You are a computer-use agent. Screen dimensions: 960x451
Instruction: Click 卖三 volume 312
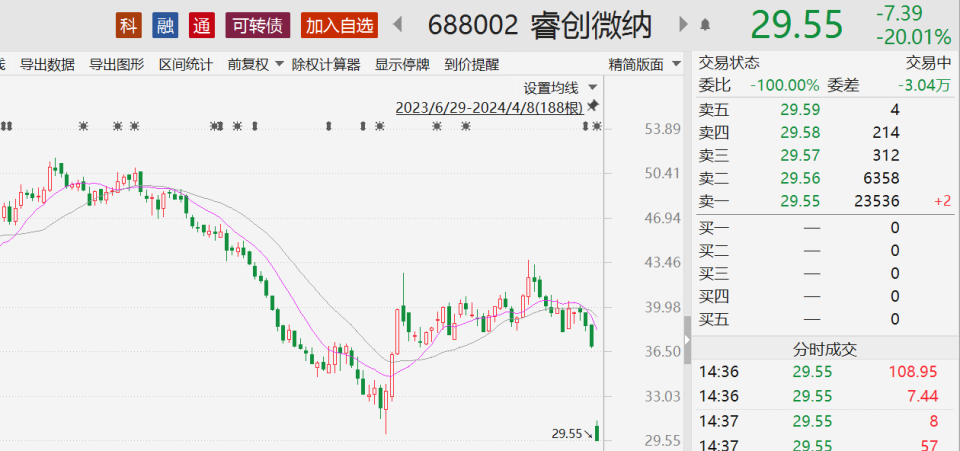pyautogui.click(x=886, y=155)
